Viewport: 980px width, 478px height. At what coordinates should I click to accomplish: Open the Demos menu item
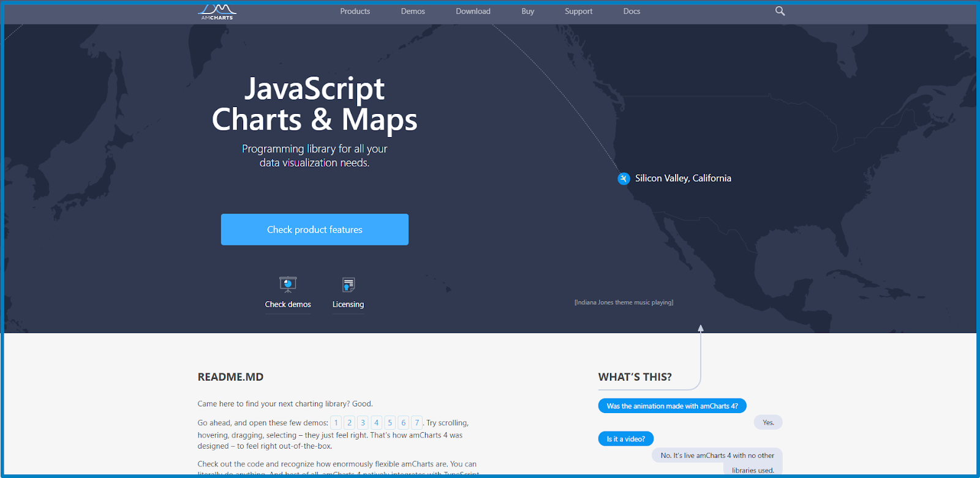[413, 12]
